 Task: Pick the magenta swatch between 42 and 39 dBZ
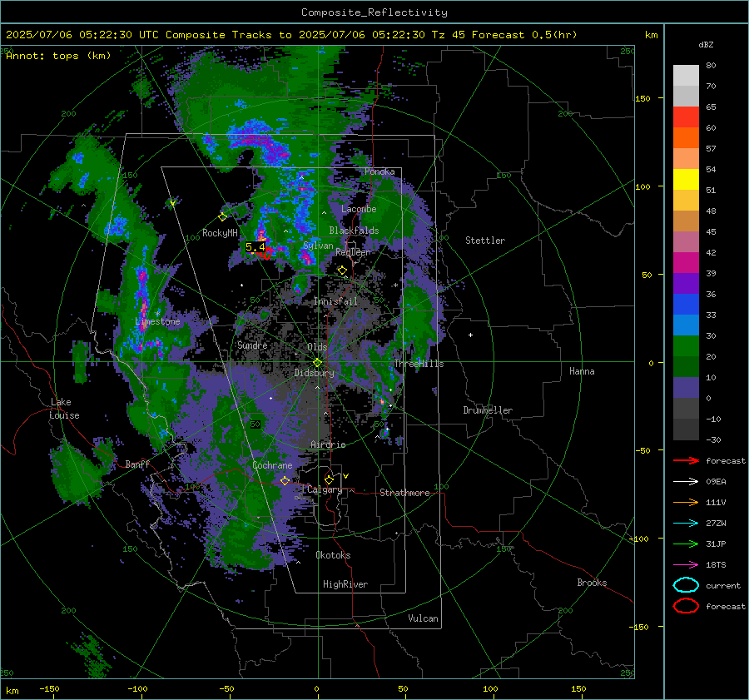686,263
